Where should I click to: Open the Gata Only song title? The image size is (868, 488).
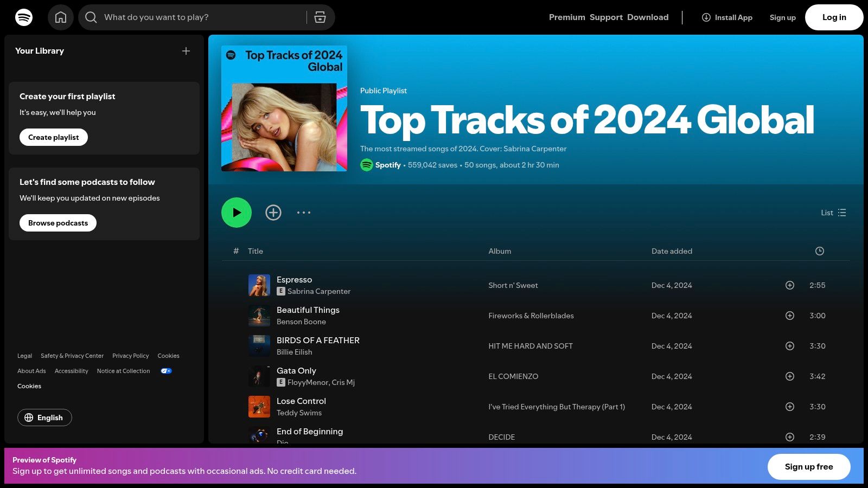[x=296, y=371]
